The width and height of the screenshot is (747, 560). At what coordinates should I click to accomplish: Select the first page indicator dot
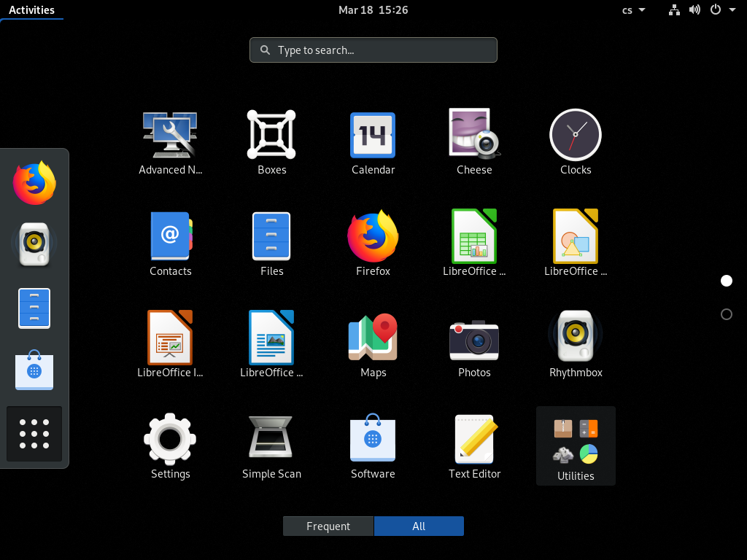coord(726,281)
